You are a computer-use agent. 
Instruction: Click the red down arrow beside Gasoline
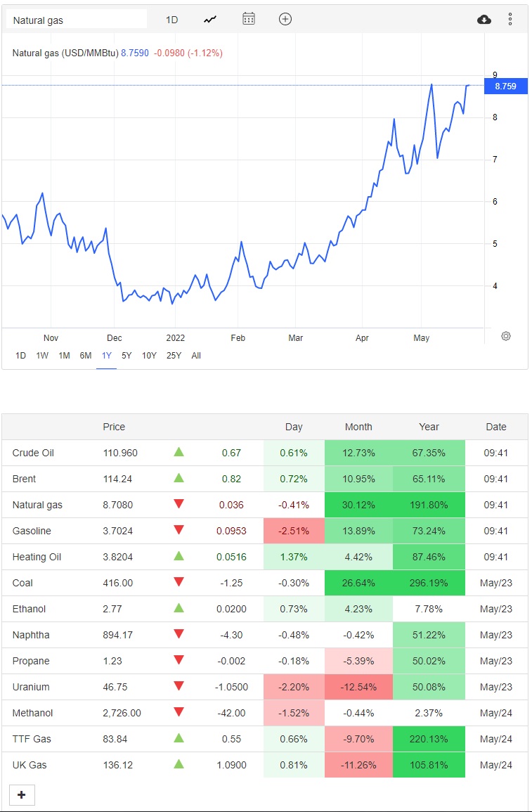(179, 530)
